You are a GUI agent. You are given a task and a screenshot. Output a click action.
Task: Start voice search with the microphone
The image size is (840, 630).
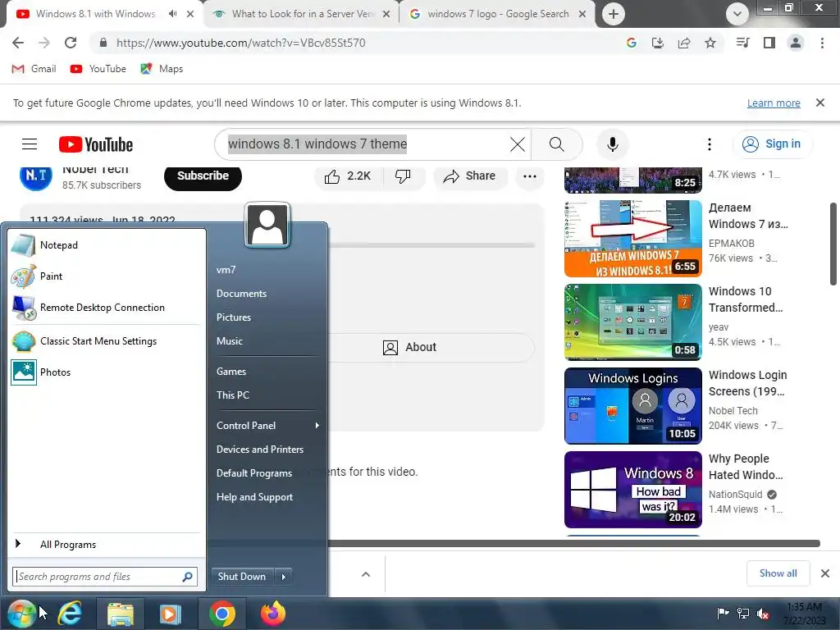[612, 144]
